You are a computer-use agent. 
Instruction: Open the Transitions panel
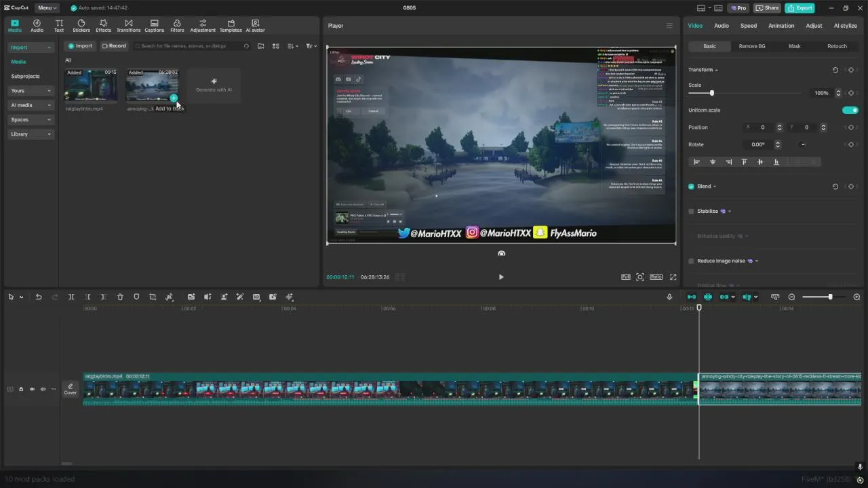[128, 26]
